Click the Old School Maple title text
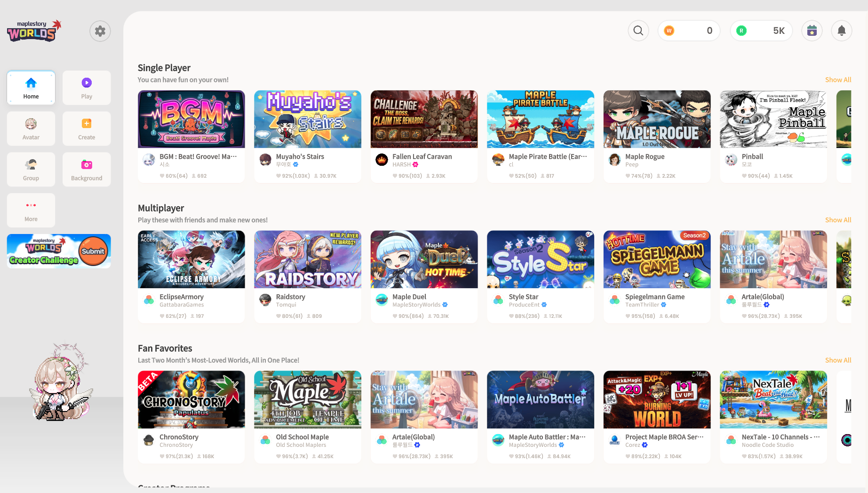Viewport: 868px width, 493px height. click(303, 437)
